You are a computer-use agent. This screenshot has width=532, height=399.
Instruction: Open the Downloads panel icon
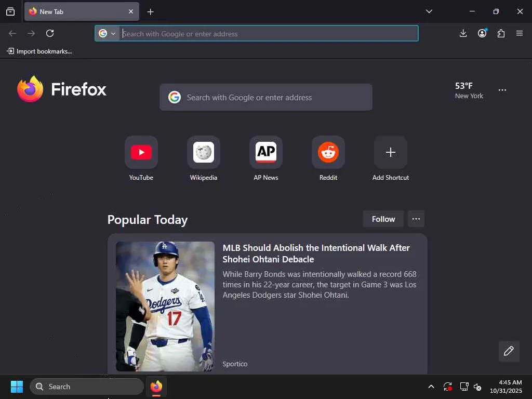(463, 33)
